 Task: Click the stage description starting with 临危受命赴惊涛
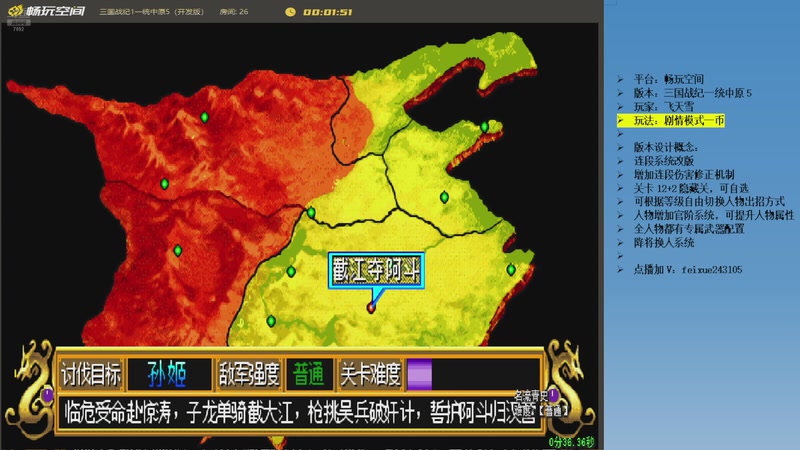coord(299,412)
